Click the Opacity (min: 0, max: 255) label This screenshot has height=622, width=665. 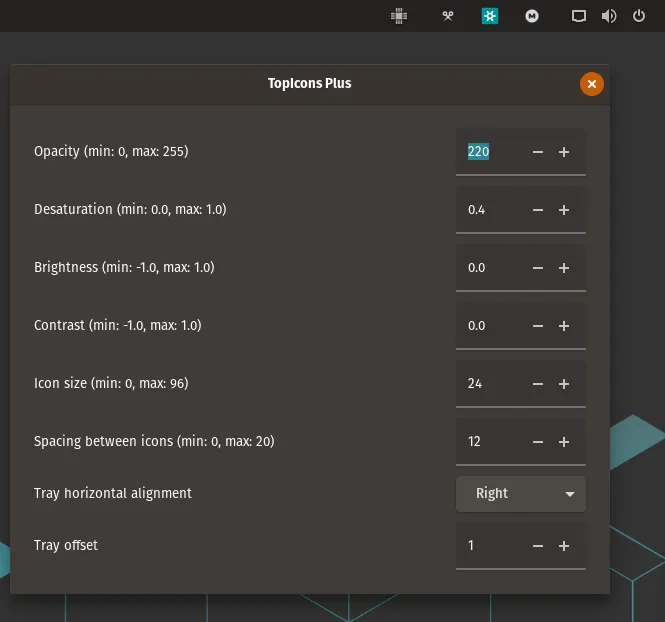pyautogui.click(x=111, y=151)
